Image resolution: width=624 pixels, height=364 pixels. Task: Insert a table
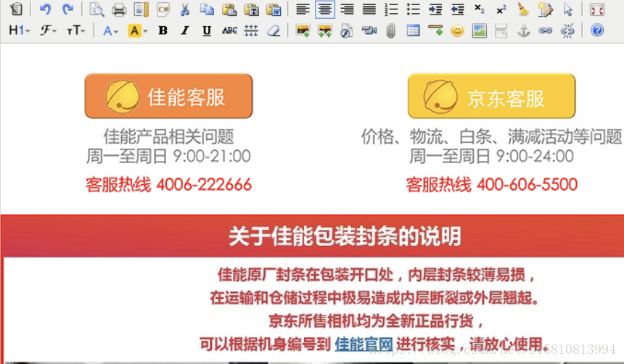click(x=413, y=30)
